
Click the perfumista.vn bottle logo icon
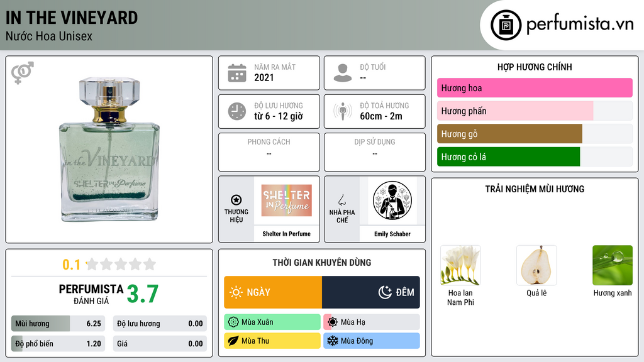tap(506, 25)
